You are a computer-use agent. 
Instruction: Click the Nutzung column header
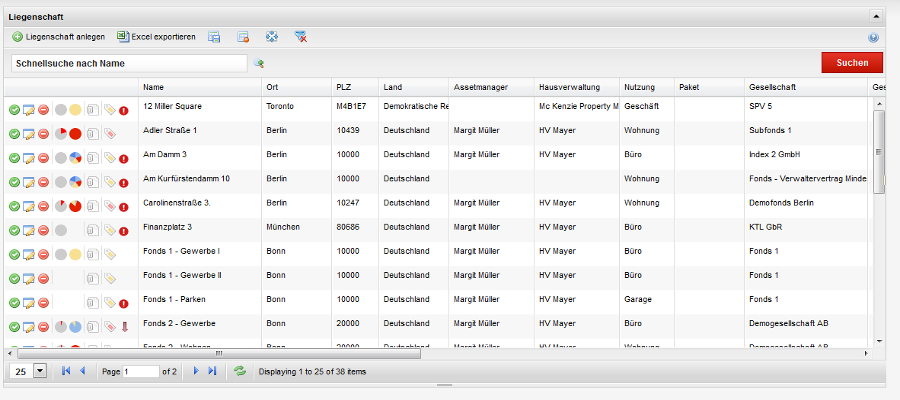pyautogui.click(x=646, y=87)
